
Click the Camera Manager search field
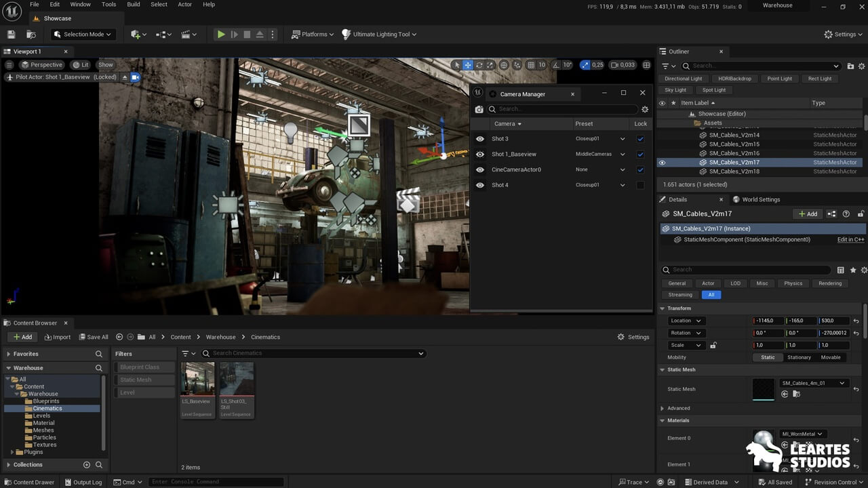562,109
